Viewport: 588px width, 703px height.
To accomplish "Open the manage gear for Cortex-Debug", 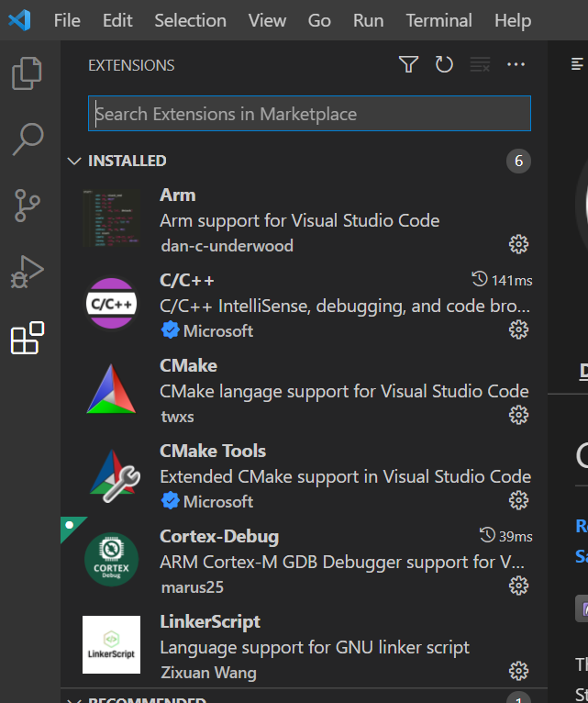I will [x=518, y=586].
